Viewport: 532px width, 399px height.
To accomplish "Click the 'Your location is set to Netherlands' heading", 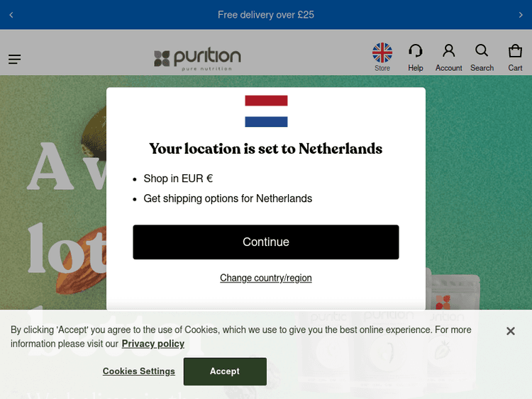I will (x=266, y=149).
